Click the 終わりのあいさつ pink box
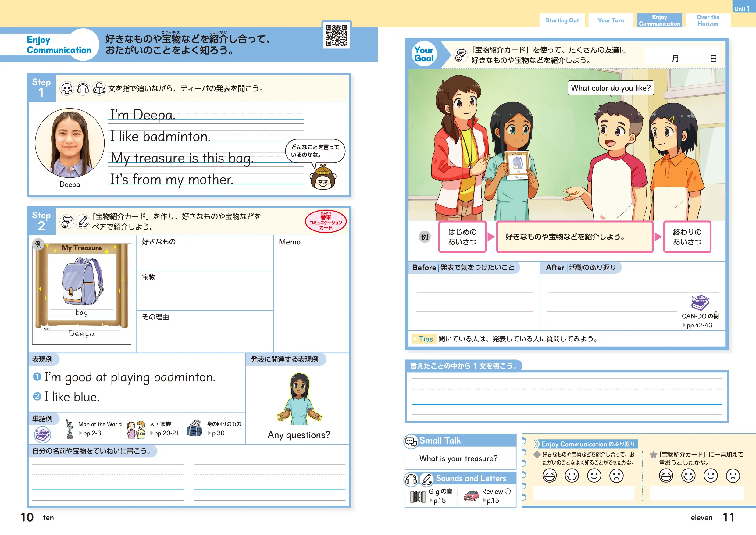The height and width of the screenshot is (535, 756). (687, 237)
